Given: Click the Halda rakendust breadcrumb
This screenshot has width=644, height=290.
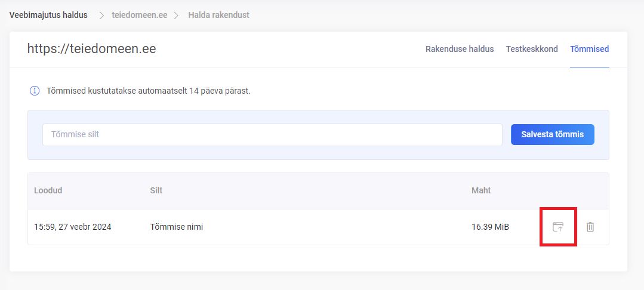Looking at the screenshot, I should pyautogui.click(x=218, y=15).
